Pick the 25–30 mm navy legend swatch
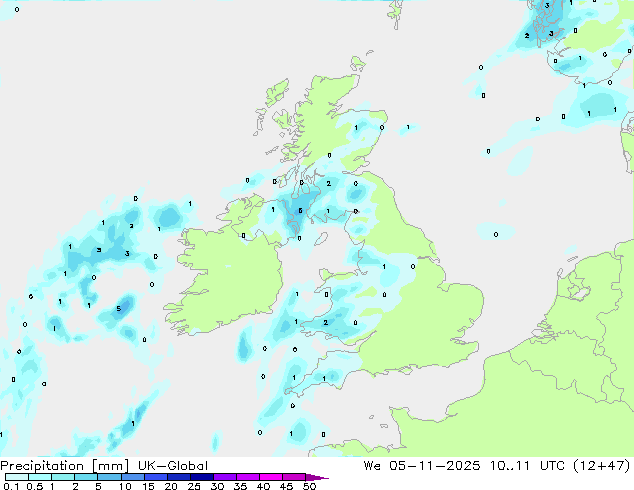634x490 pixels. pos(201,477)
